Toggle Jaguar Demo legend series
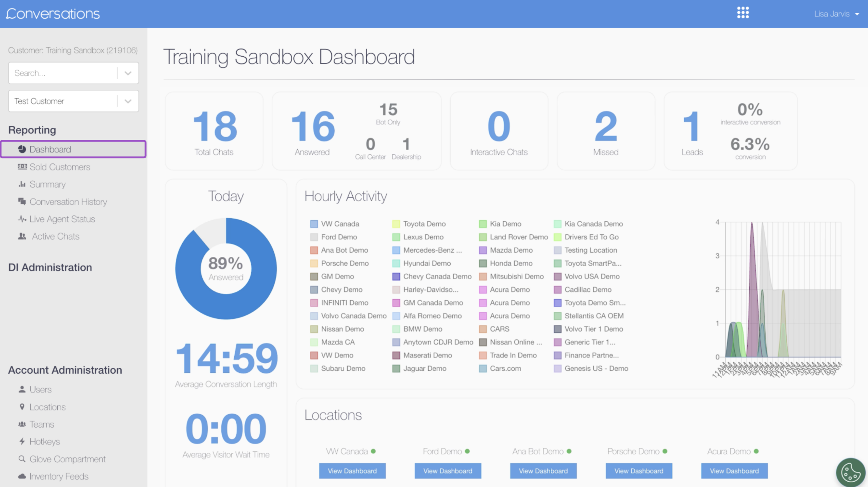 point(419,368)
